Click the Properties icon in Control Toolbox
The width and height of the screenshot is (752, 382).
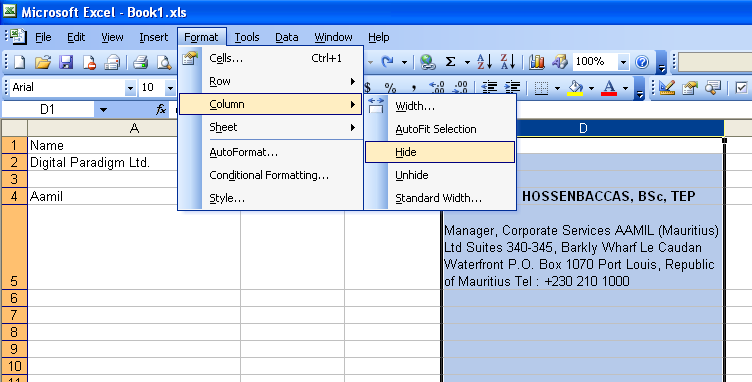click(690, 88)
